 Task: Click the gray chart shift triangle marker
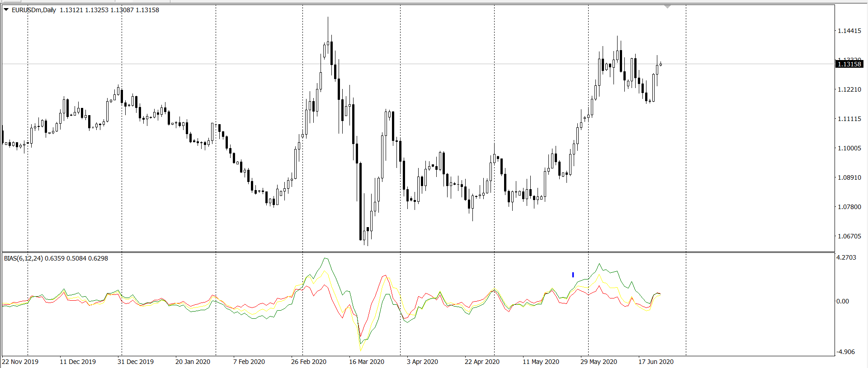[x=668, y=7]
